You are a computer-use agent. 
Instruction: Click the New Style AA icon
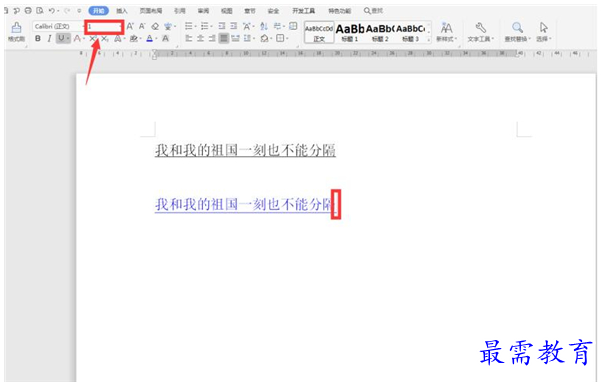pyautogui.click(x=446, y=28)
